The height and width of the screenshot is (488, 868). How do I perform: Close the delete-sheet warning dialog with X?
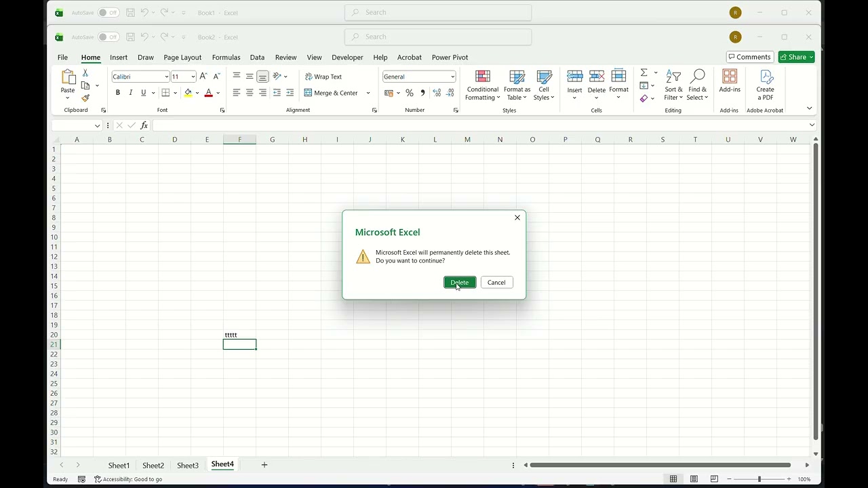pyautogui.click(x=517, y=218)
